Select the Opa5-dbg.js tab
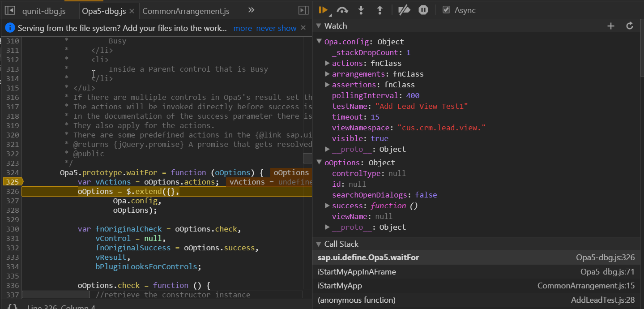644x309 pixels. coord(104,11)
